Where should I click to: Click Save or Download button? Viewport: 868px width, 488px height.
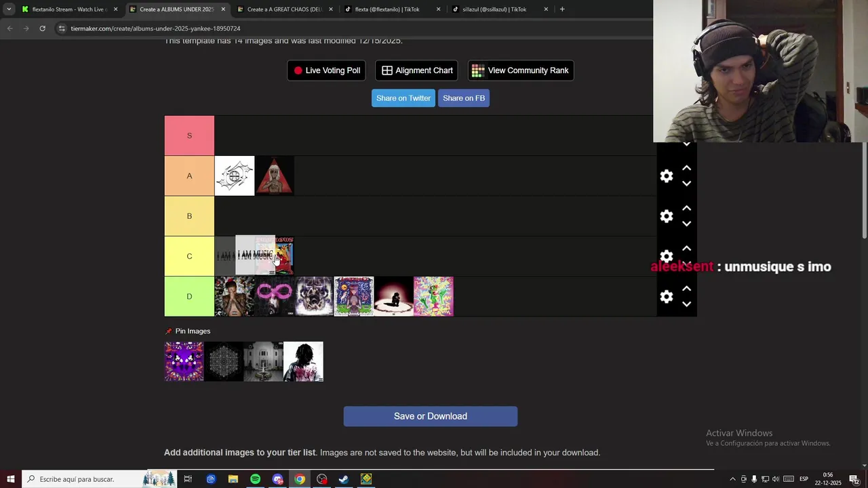(x=431, y=416)
